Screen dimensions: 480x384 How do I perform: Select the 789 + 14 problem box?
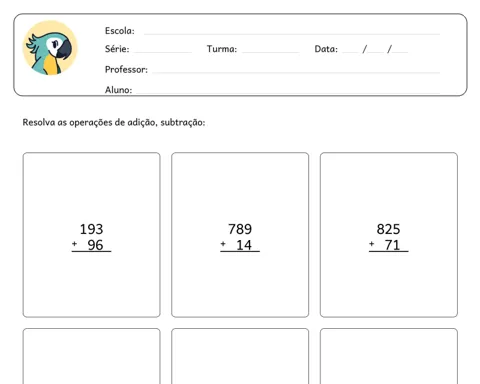(240, 235)
